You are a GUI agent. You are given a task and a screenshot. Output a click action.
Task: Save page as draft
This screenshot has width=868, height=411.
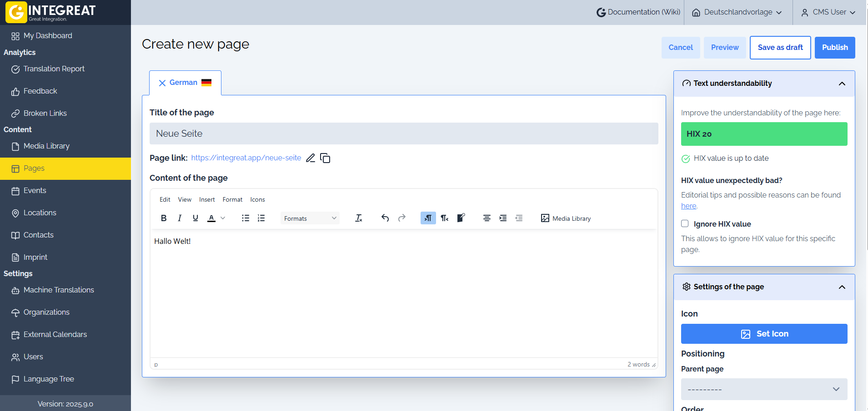[x=780, y=48]
